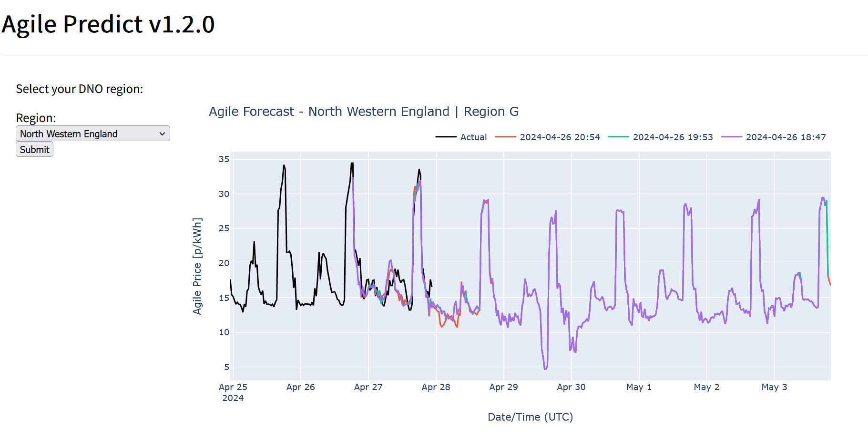Toggle the Actual series in the legend
This screenshot has width=868, height=433.
(473, 137)
